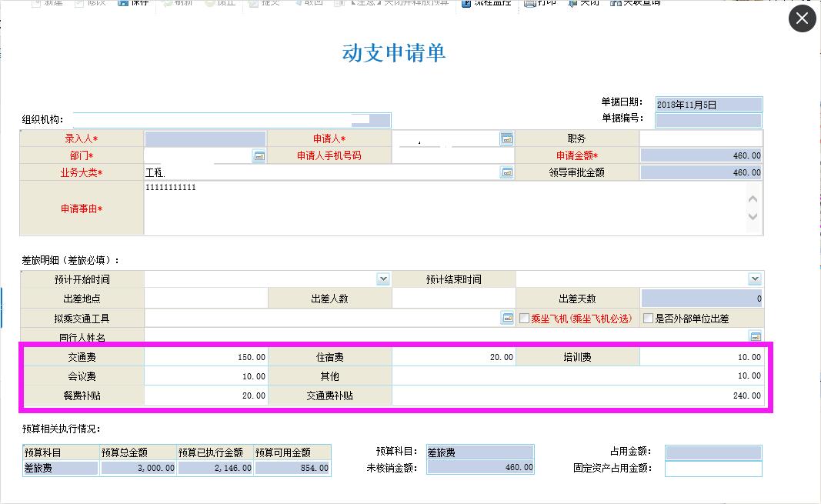Image resolution: width=821 pixels, height=504 pixels.
Task: Open the 部门 selection lookup icon
Action: (259, 156)
